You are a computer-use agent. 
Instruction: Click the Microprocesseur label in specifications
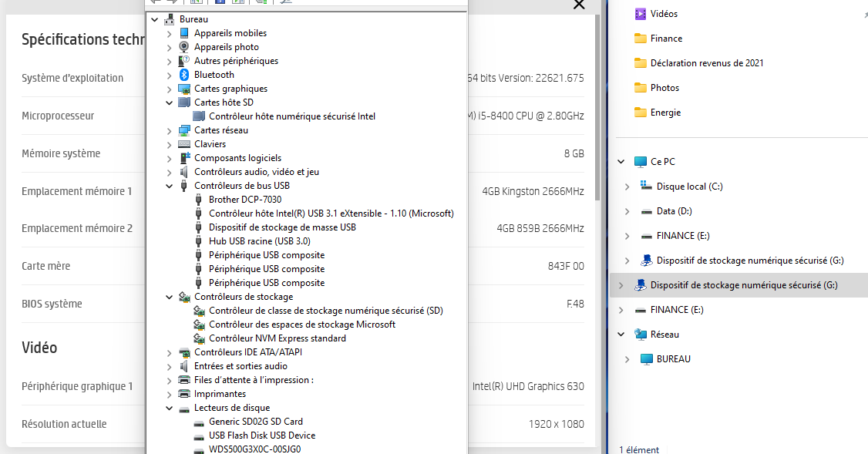pyautogui.click(x=58, y=116)
